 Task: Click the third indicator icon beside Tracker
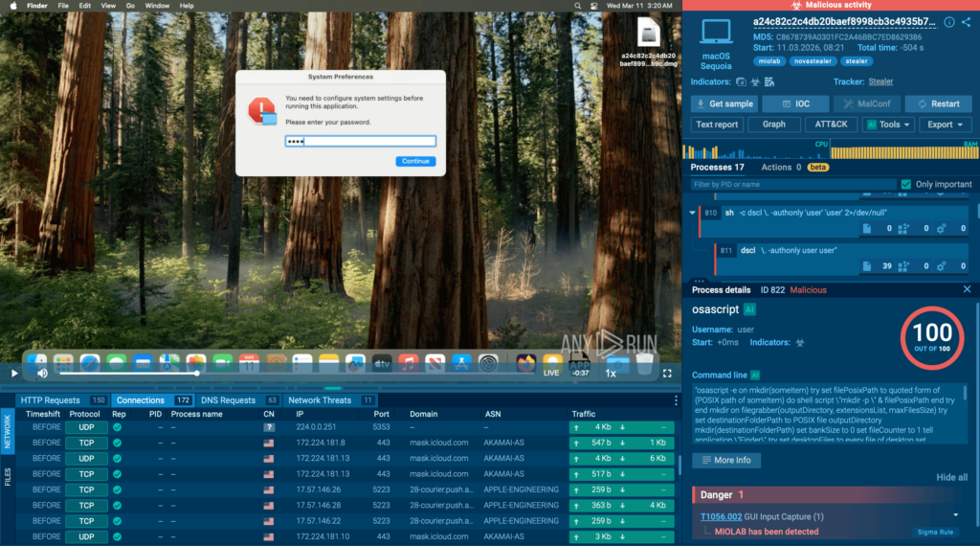tap(769, 82)
